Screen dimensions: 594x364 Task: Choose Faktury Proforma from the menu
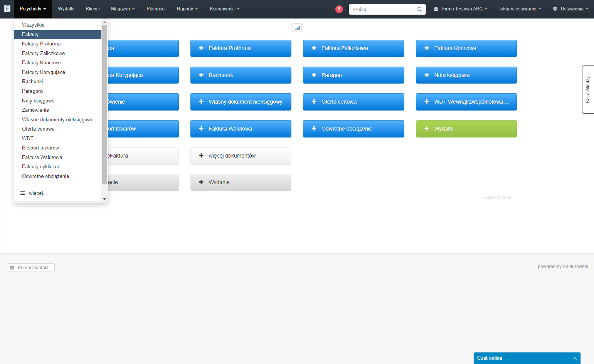[58, 44]
